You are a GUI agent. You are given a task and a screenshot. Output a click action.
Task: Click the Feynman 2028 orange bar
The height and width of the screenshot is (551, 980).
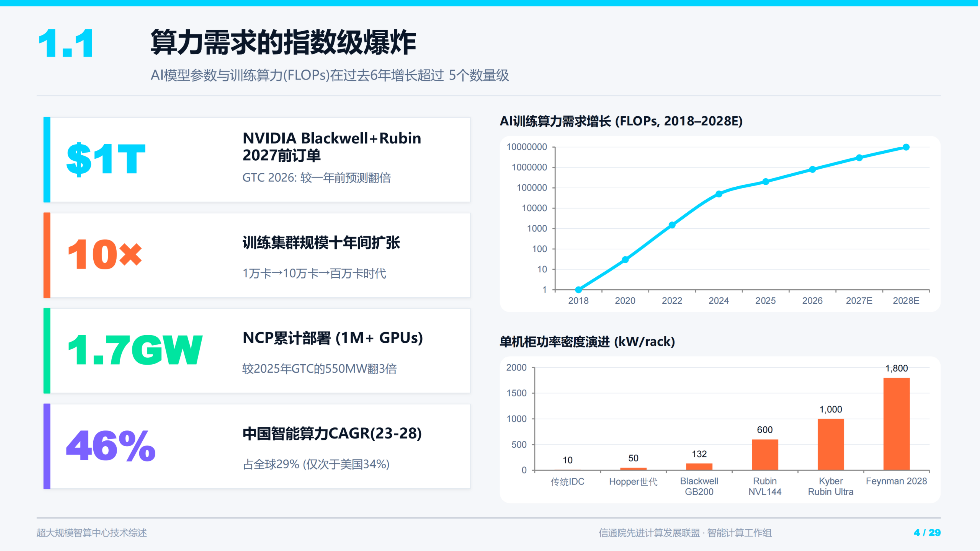(x=897, y=424)
